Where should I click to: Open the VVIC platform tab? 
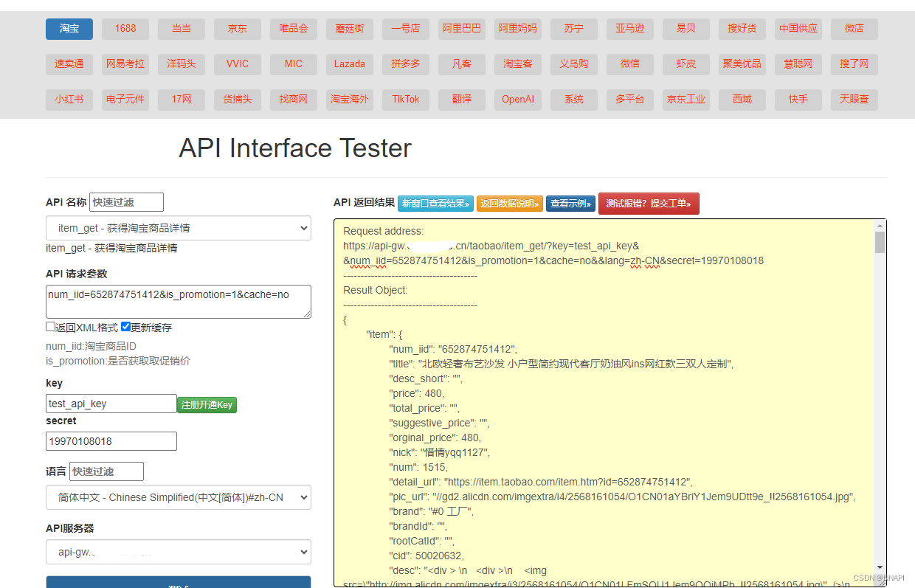(x=238, y=64)
